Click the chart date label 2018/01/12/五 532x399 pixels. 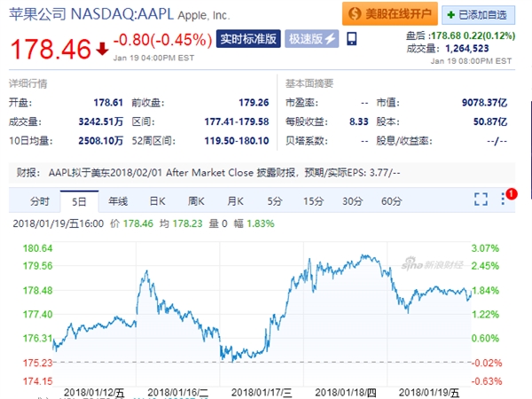point(94,393)
